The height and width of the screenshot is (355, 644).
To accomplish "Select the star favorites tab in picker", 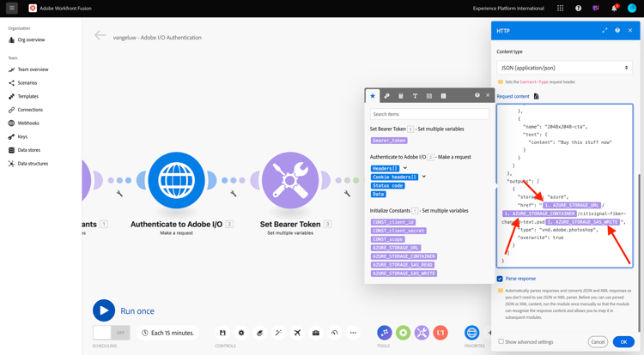I will tap(373, 95).
